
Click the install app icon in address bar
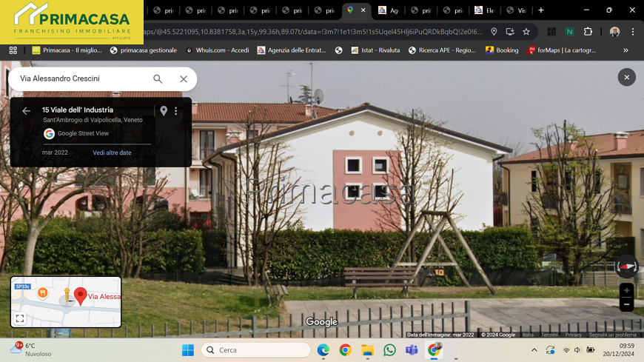click(510, 32)
